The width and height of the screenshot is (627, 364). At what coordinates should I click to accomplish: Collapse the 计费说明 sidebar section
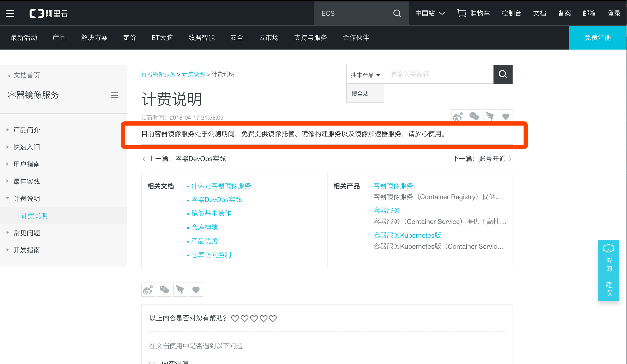pyautogui.click(x=26, y=198)
